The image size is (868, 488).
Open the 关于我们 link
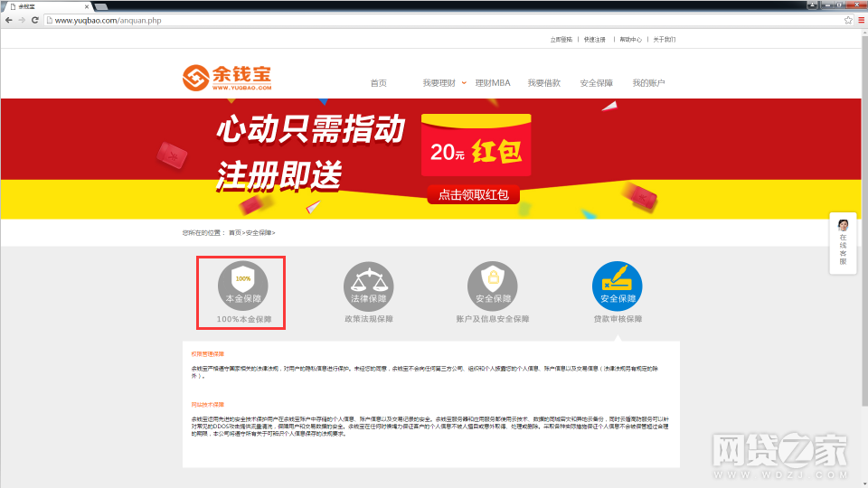[665, 39]
